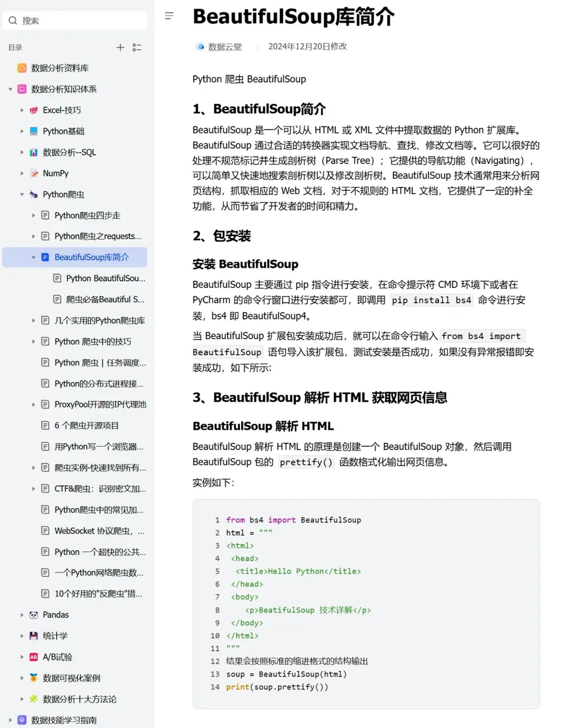This screenshot has height=728, width=576.
Task: Click the 数据技能学习指南 purple icon
Action: [22, 720]
